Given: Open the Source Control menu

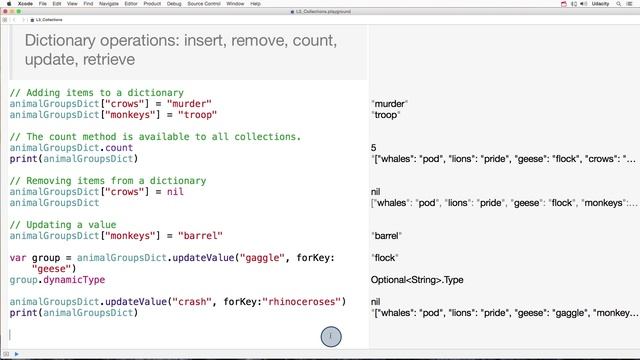Looking at the screenshot, I should [x=204, y=4].
